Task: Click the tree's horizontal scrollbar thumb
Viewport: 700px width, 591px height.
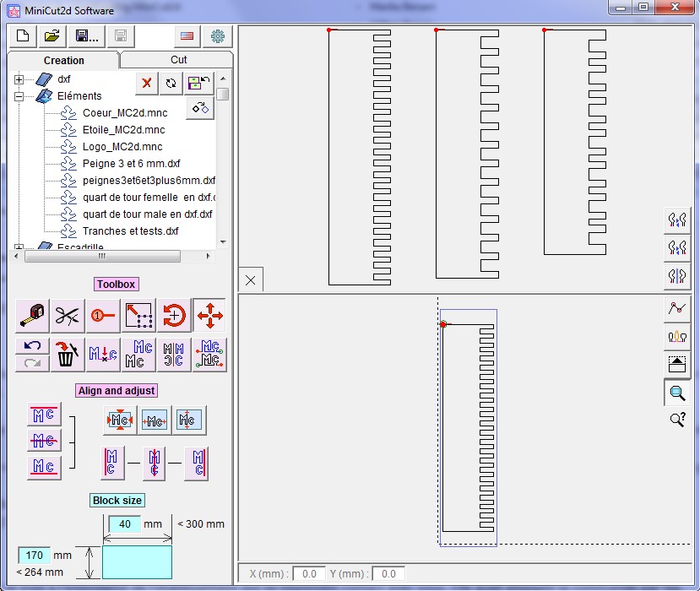Action: [x=102, y=256]
